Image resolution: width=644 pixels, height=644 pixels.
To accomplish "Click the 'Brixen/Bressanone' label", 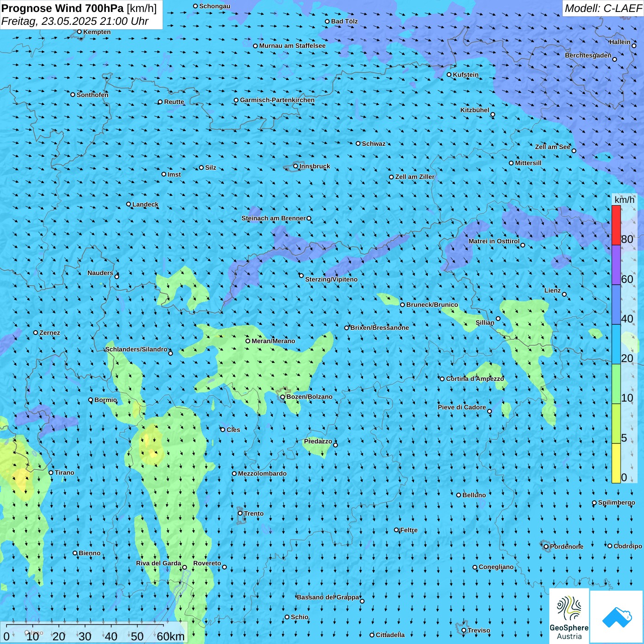I will pos(379,328).
